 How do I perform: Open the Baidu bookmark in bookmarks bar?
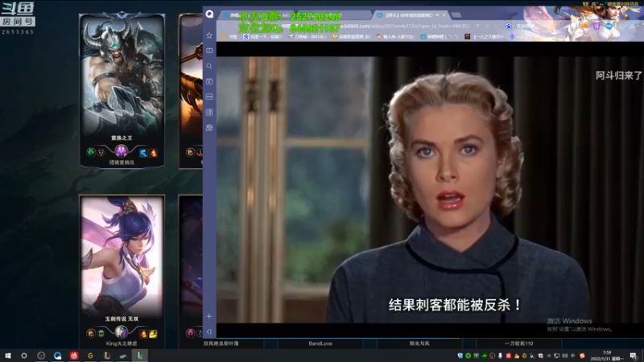pos(263,36)
